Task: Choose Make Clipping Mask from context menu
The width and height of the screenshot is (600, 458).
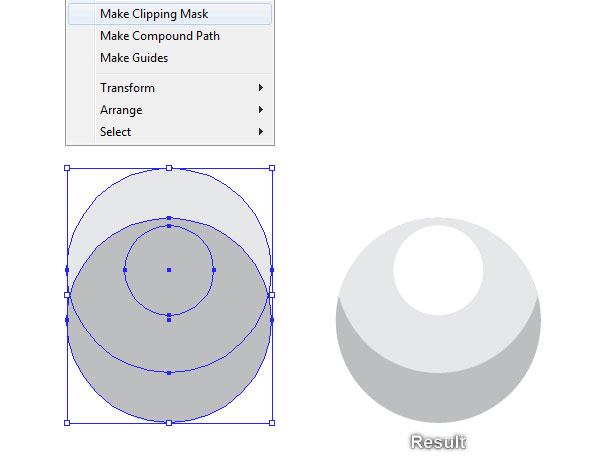Action: coord(170,14)
